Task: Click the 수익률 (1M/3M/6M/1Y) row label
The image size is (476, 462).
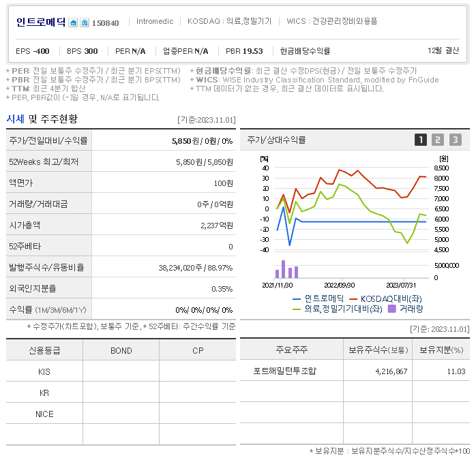Action: click(x=48, y=310)
